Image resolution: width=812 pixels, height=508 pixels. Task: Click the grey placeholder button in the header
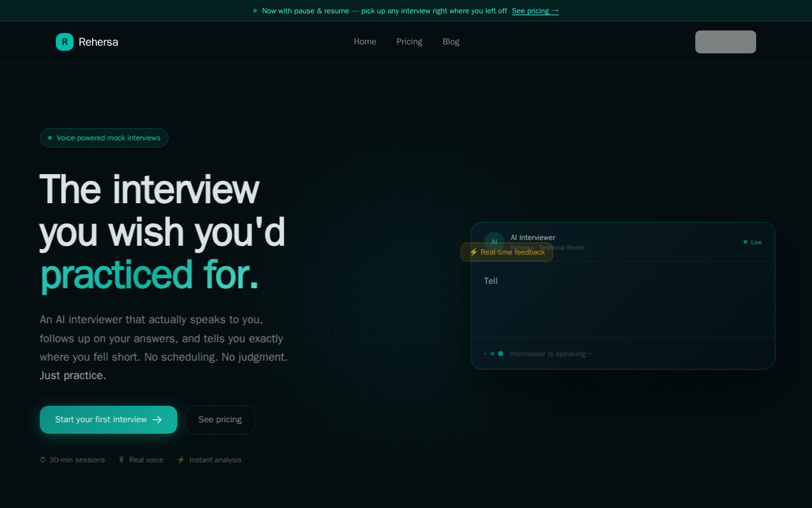coord(726,42)
